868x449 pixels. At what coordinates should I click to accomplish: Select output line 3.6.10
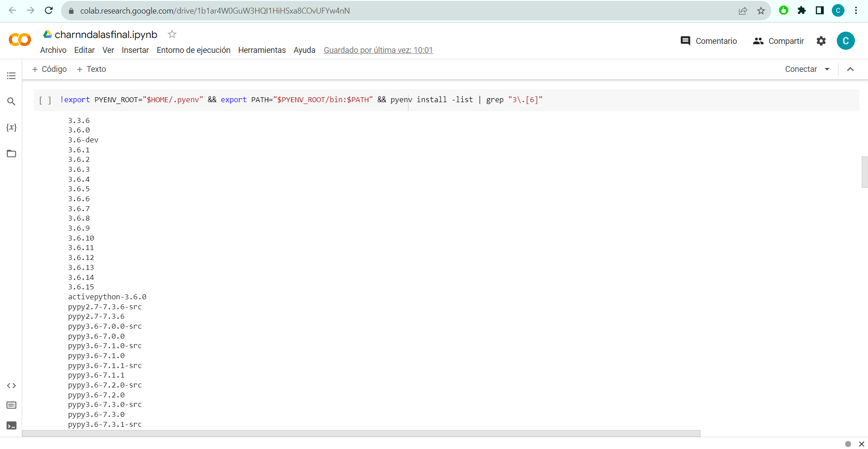(x=81, y=238)
